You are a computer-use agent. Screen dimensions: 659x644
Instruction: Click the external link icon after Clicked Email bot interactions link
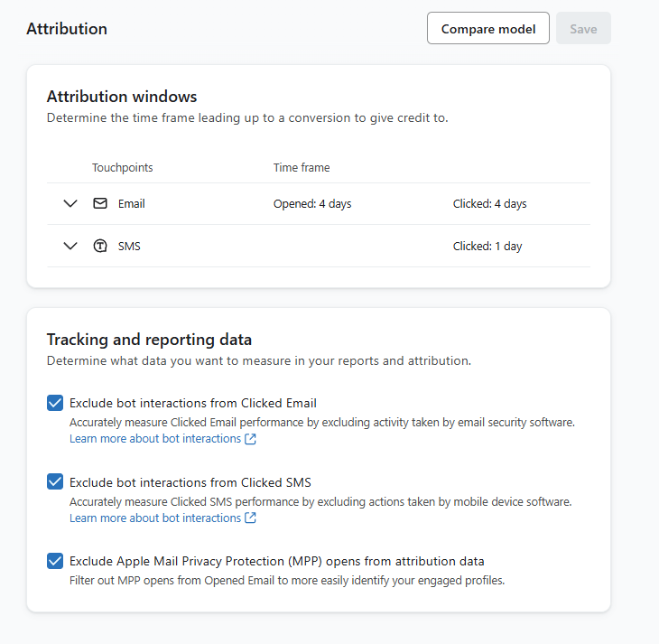click(250, 439)
